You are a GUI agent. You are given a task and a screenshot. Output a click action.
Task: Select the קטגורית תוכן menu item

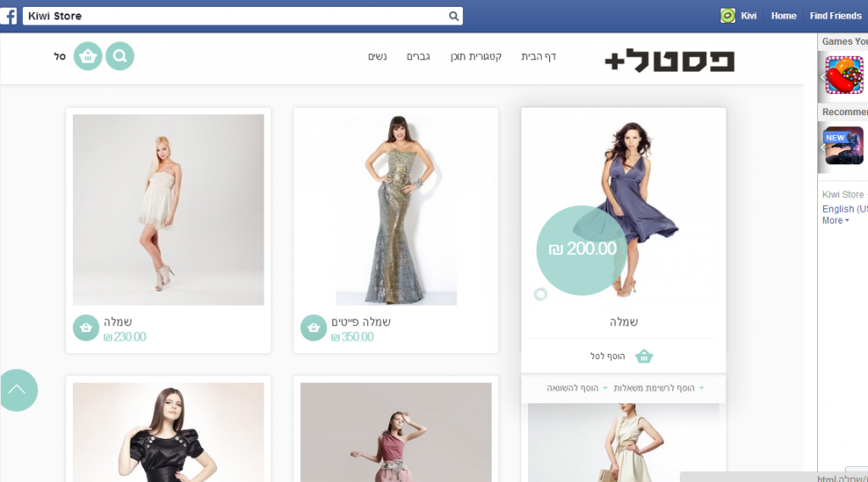pos(476,57)
